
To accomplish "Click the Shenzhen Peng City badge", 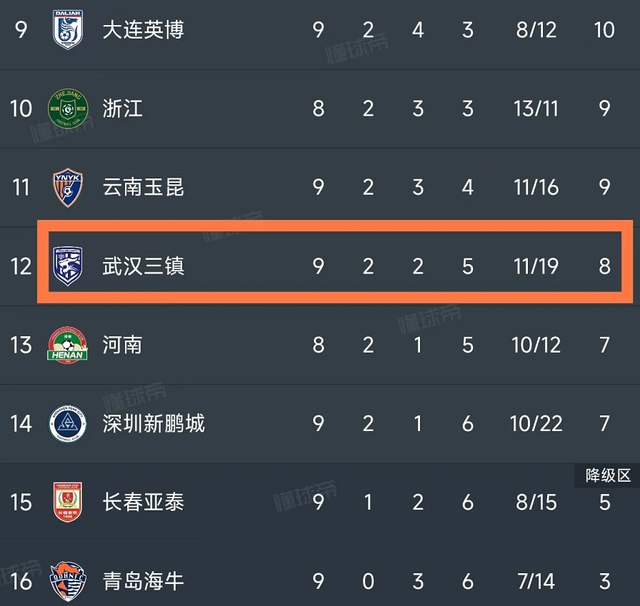I will click(x=68, y=423).
